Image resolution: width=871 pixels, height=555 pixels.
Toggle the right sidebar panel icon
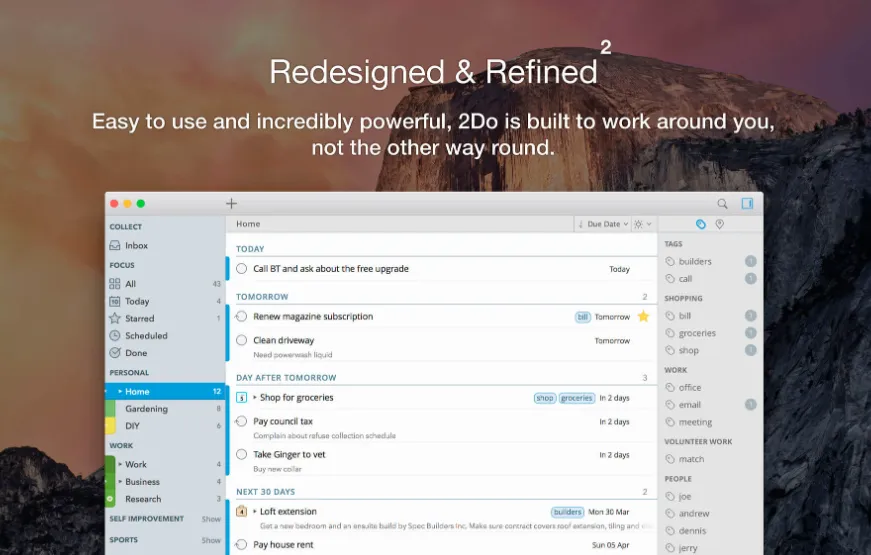coord(747,203)
